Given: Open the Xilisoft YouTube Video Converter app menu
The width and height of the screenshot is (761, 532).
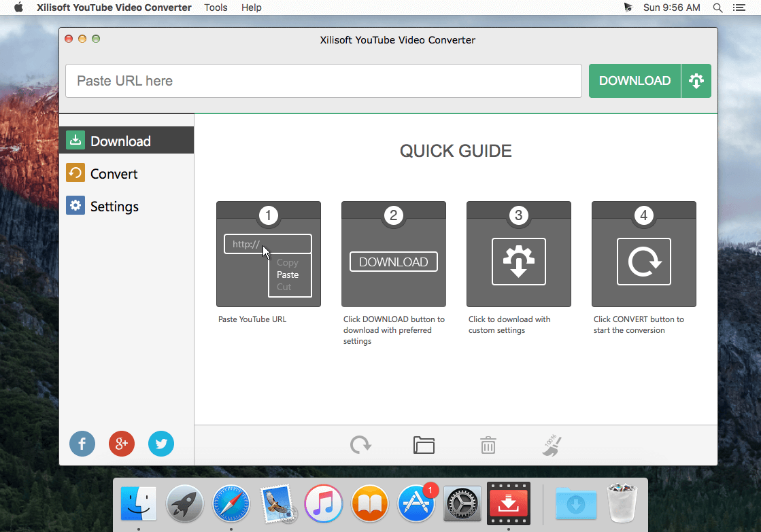Looking at the screenshot, I should point(114,7).
